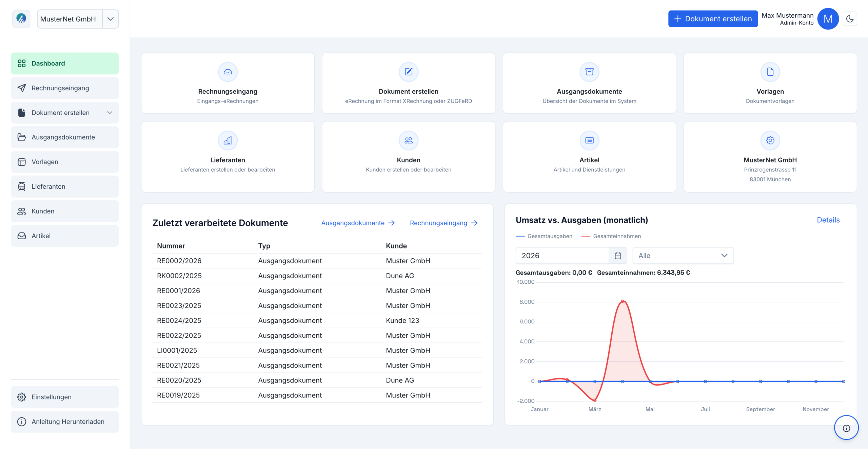Open Einstellungen in the sidebar

pos(65,397)
